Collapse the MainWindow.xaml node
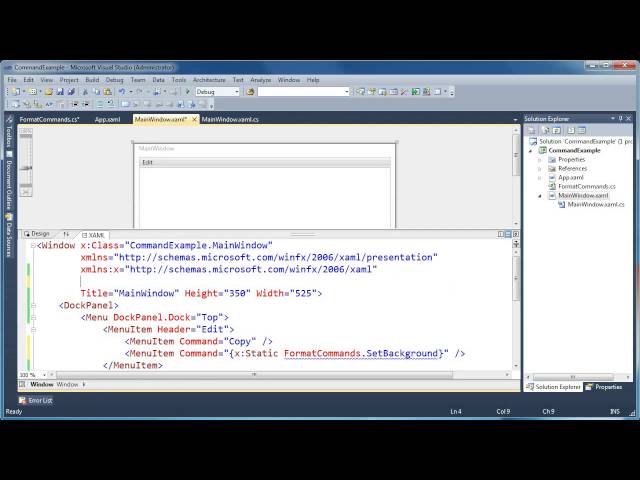 pyautogui.click(x=540, y=196)
